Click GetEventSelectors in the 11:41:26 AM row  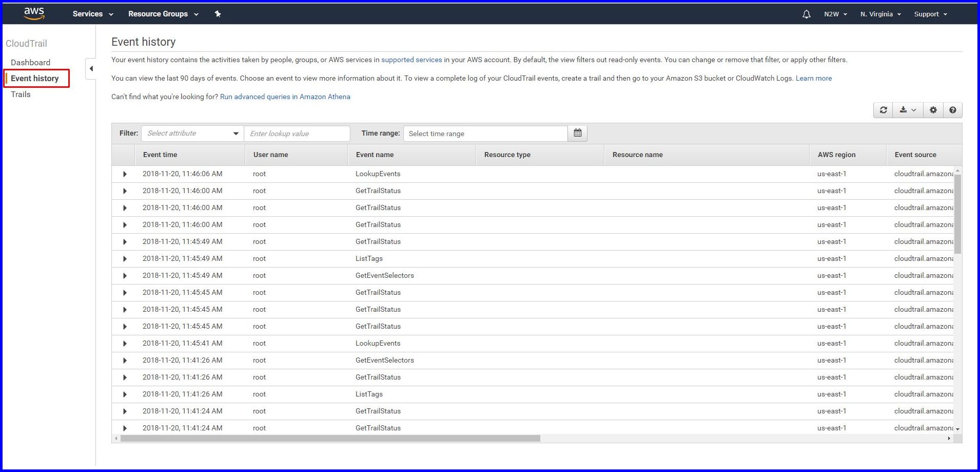(x=385, y=361)
